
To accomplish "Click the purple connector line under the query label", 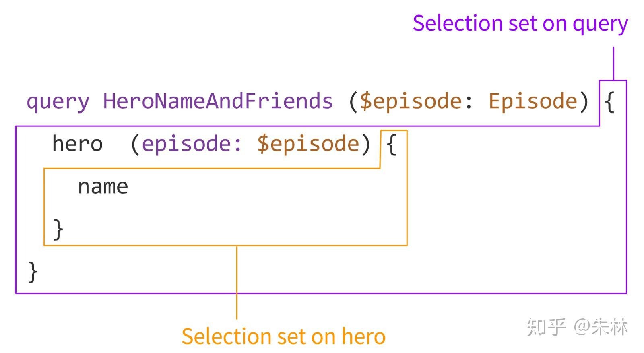I will tap(613, 63).
